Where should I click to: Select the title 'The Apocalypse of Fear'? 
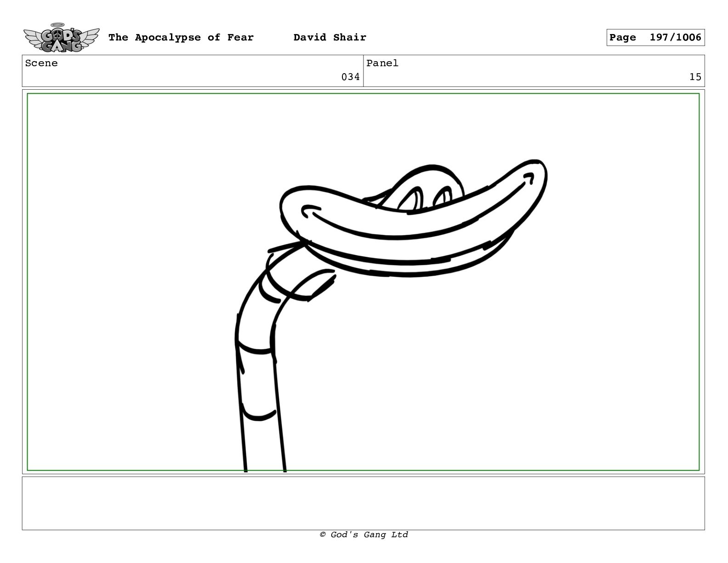pyautogui.click(x=181, y=38)
